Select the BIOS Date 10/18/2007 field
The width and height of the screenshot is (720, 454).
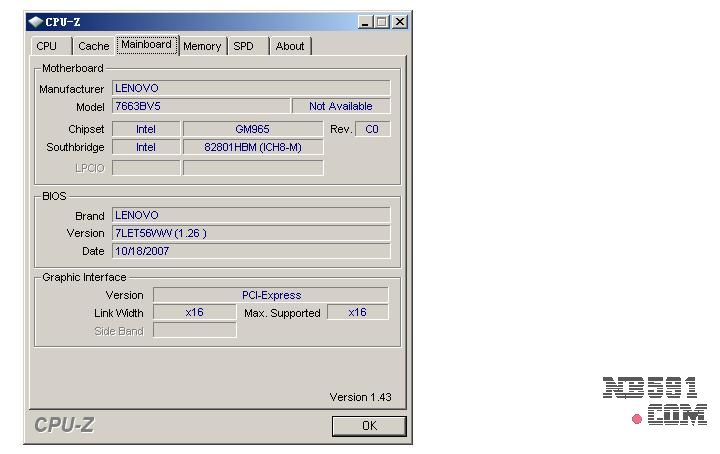pos(250,251)
